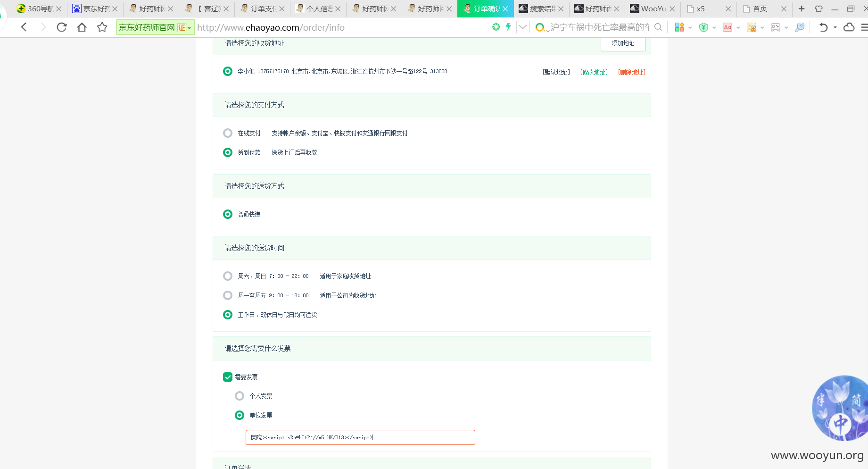Select the 李小健 delivery address radio

point(228,71)
